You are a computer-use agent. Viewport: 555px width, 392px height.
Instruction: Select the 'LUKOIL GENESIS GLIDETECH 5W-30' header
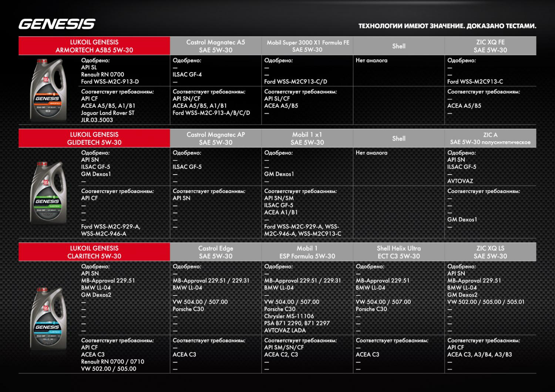(94, 138)
